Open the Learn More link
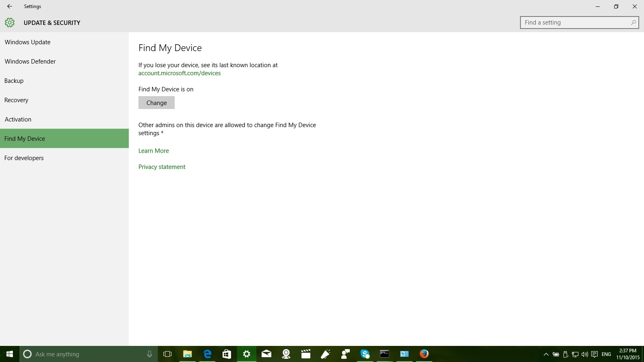The height and width of the screenshot is (362, 644). coord(154,151)
